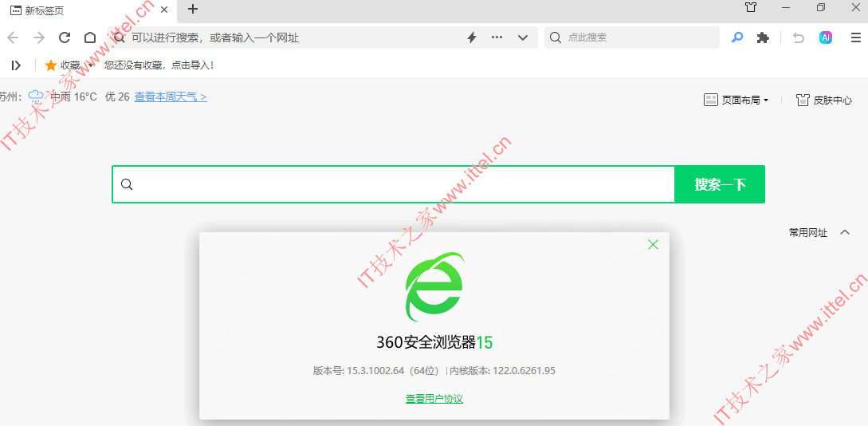Open 查看用户协议 link
Image resolution: width=868 pixels, height=426 pixels.
(434, 399)
